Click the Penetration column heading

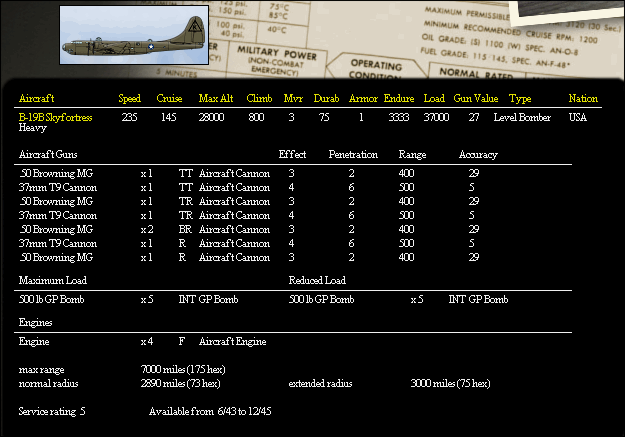click(x=353, y=154)
